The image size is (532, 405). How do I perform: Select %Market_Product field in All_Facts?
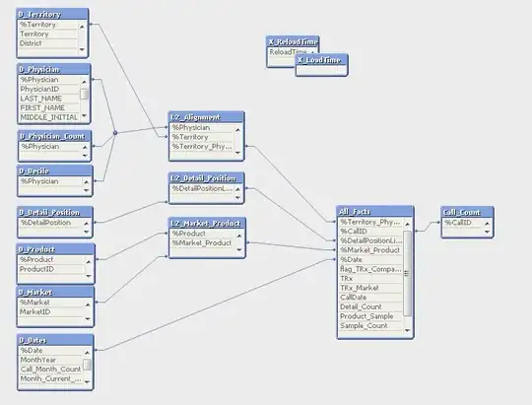pos(370,250)
